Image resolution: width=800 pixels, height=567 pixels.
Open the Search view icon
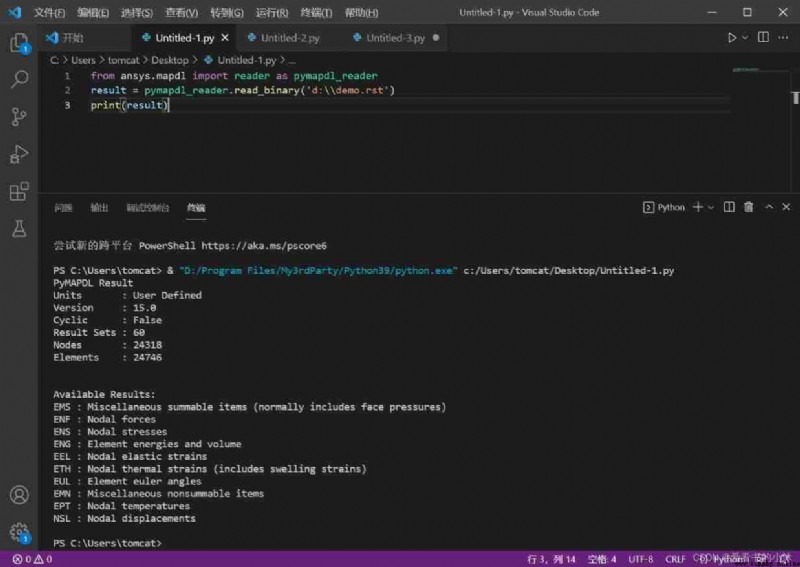[x=19, y=79]
